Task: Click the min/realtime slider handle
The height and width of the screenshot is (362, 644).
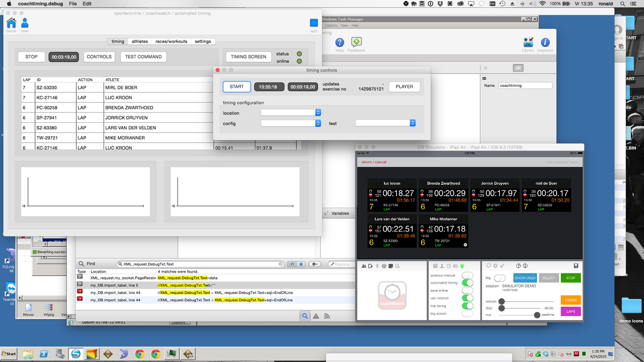Action: click(537, 315)
